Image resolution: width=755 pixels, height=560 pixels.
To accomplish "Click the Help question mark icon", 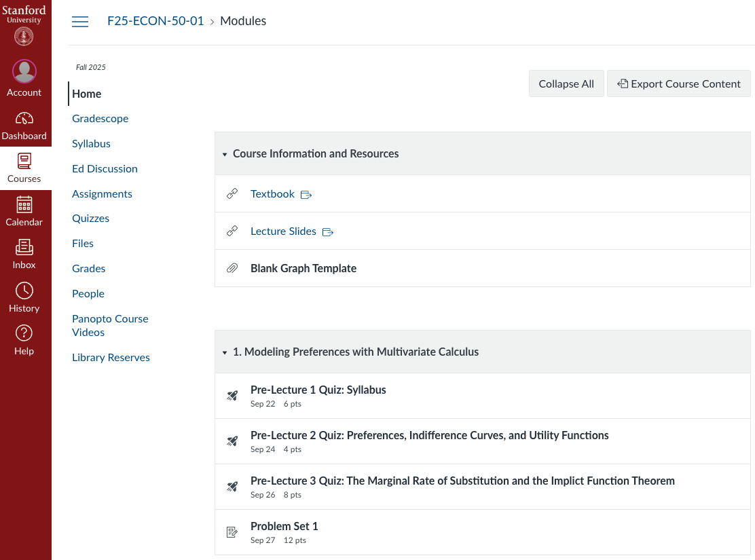I will coord(24,333).
